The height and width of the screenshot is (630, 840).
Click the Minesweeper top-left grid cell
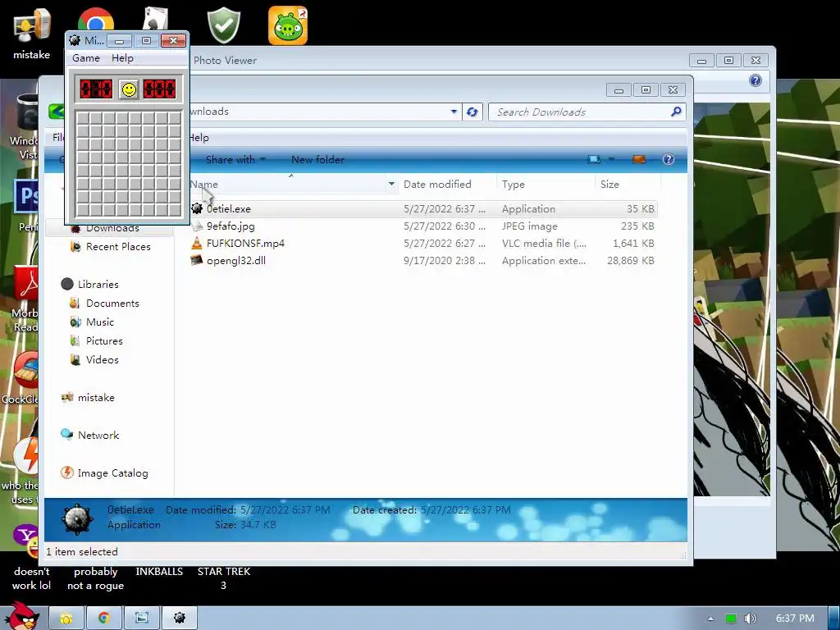[x=83, y=118]
